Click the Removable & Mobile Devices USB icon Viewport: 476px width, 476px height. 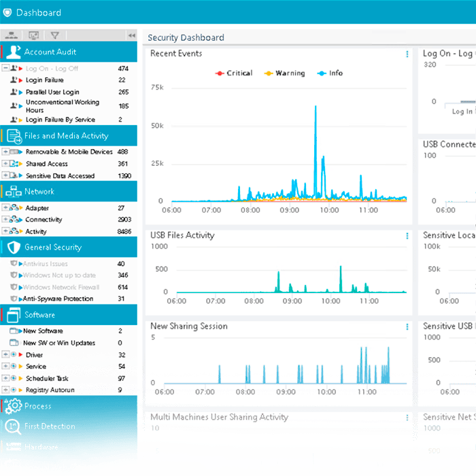tap(14, 152)
